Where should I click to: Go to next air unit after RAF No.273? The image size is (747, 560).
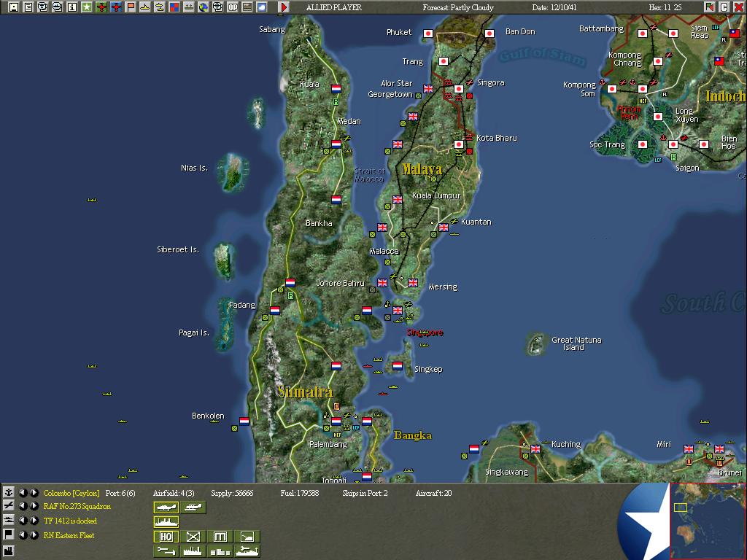click(x=34, y=506)
